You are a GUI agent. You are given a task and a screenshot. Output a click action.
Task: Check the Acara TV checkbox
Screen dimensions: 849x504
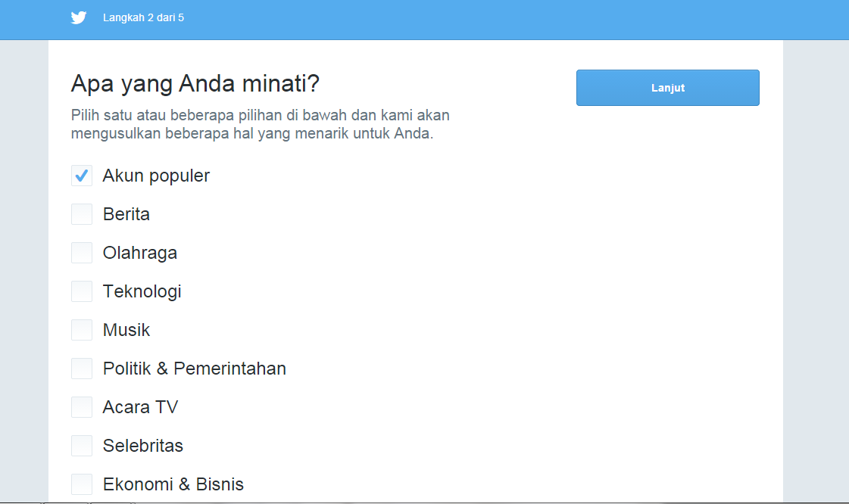[82, 407]
